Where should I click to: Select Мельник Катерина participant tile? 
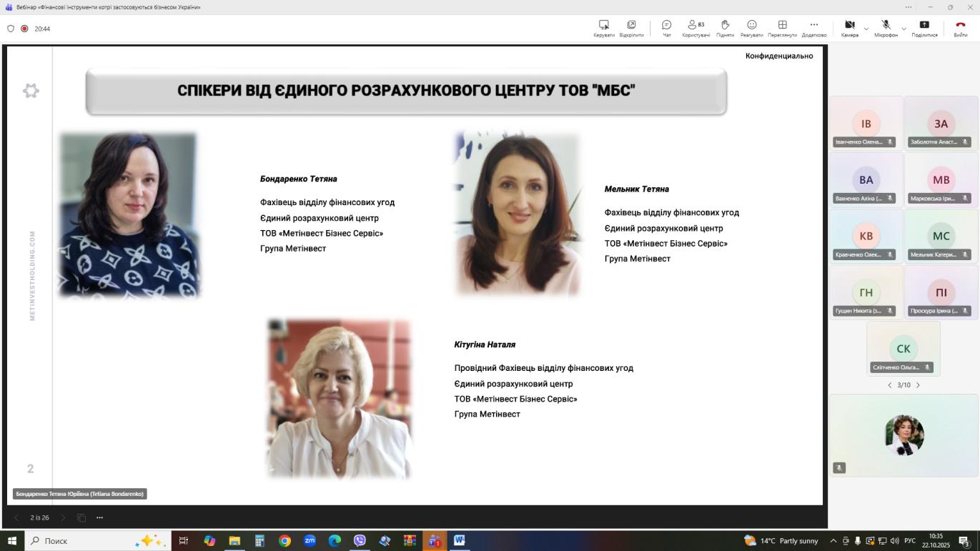click(941, 237)
